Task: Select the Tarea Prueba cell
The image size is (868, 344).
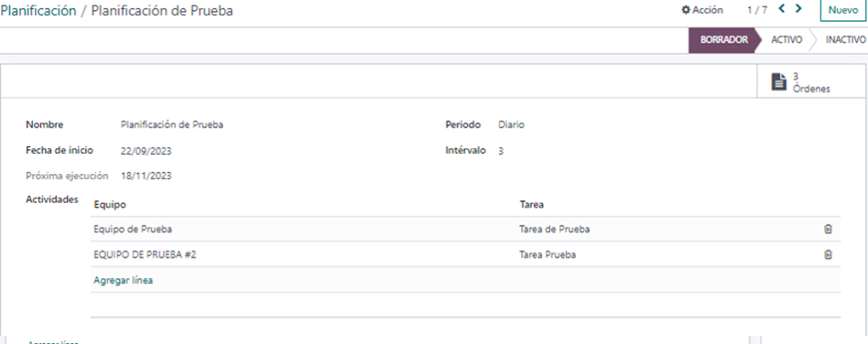Action: 548,254
